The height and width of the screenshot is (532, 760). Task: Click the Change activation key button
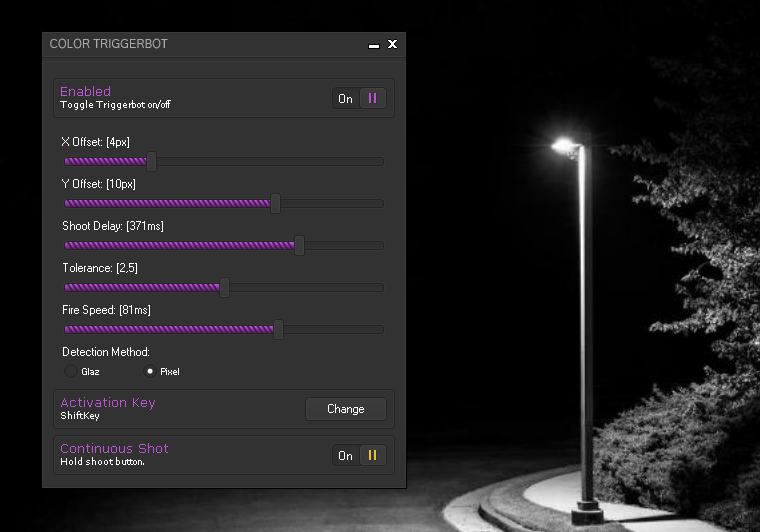coord(346,409)
